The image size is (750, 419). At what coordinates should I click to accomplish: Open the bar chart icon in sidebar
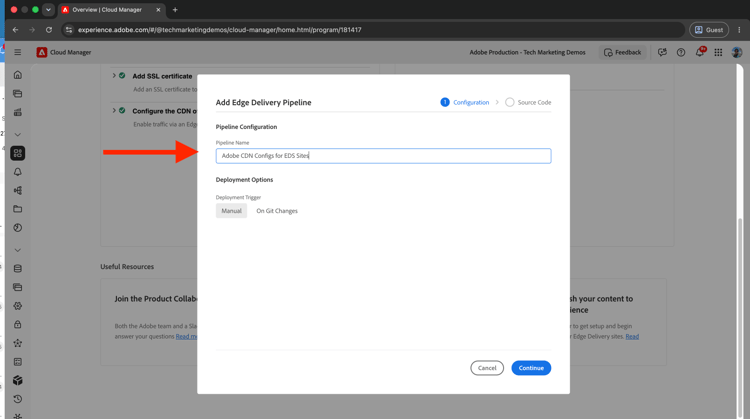[18, 112]
